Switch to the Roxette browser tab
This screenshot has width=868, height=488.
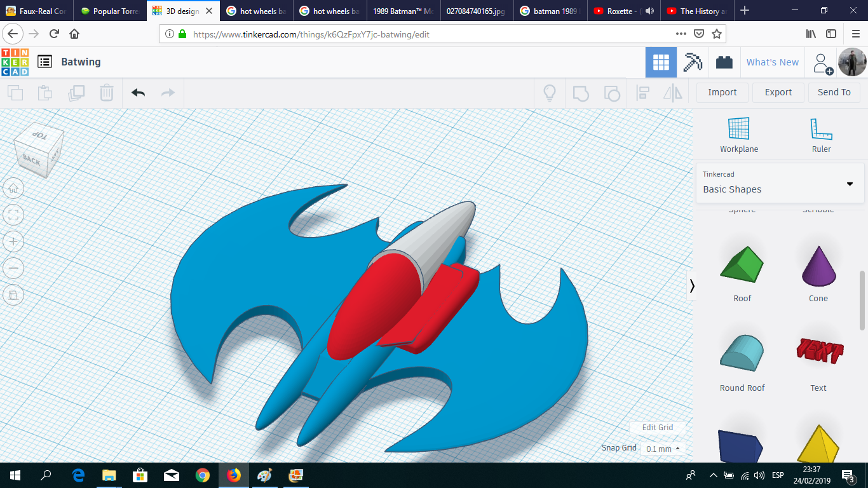tap(623, 11)
